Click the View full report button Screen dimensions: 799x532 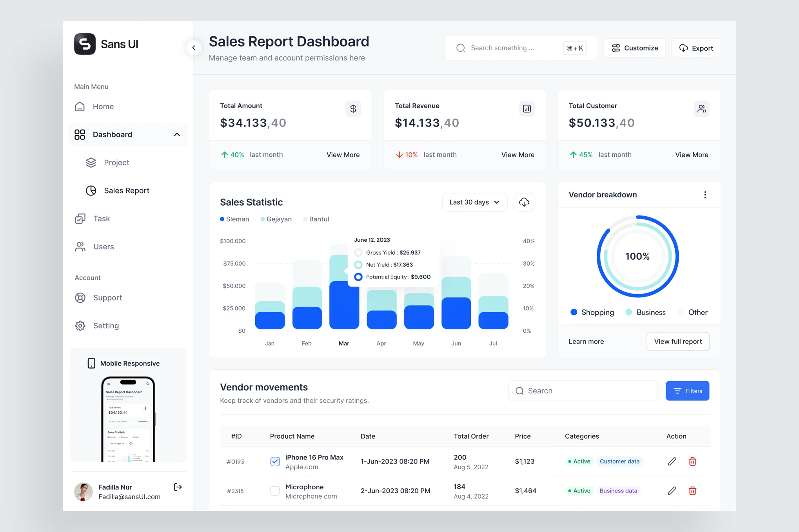tap(678, 342)
